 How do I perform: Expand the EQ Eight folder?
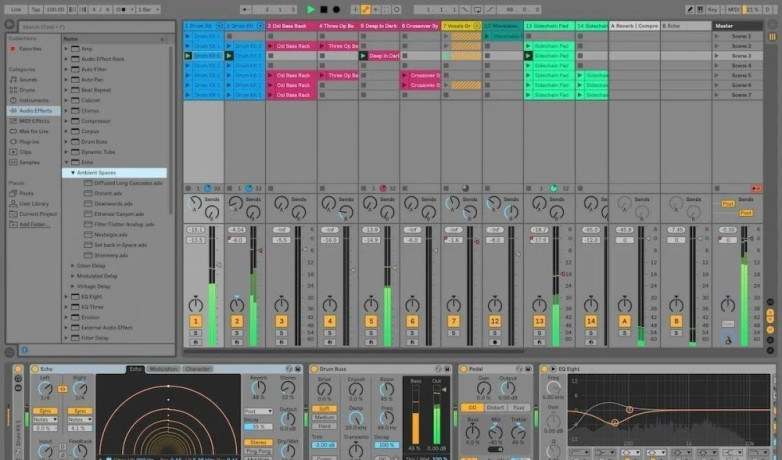pyautogui.click(x=66, y=296)
